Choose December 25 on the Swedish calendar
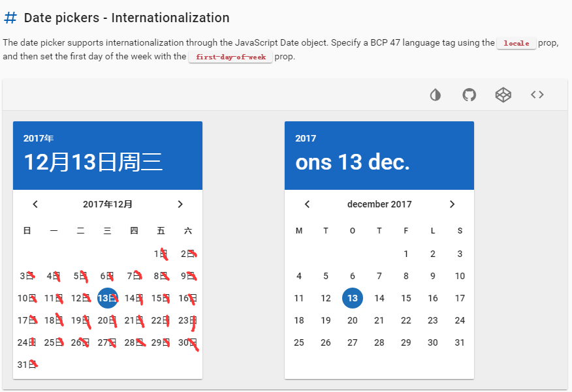Viewport: 572px width, 392px height. tap(299, 342)
